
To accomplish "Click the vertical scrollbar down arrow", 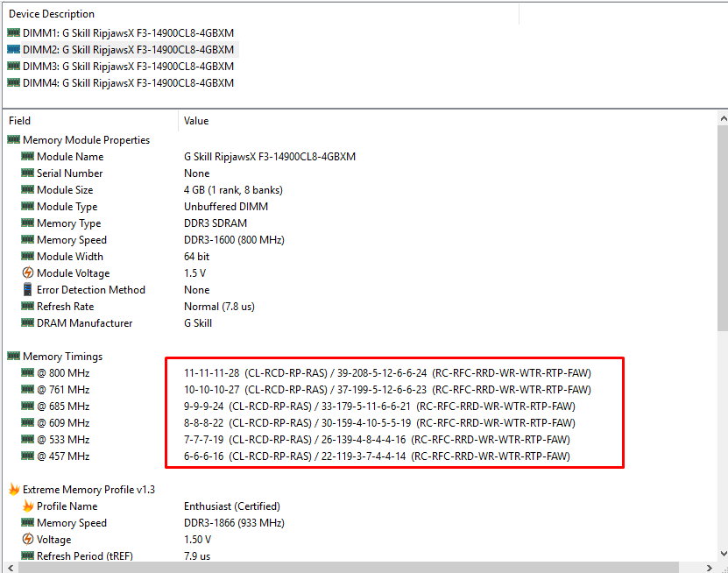I will (x=723, y=554).
